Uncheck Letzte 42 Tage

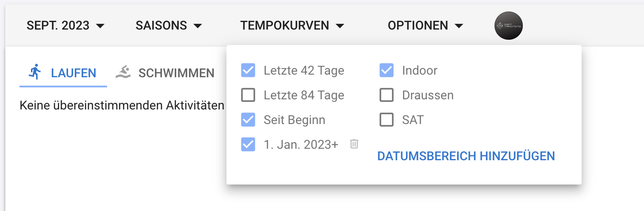click(x=248, y=70)
